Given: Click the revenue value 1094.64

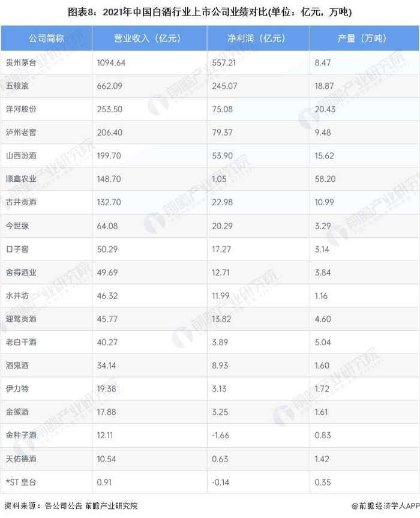Looking at the screenshot, I should click(x=111, y=63).
